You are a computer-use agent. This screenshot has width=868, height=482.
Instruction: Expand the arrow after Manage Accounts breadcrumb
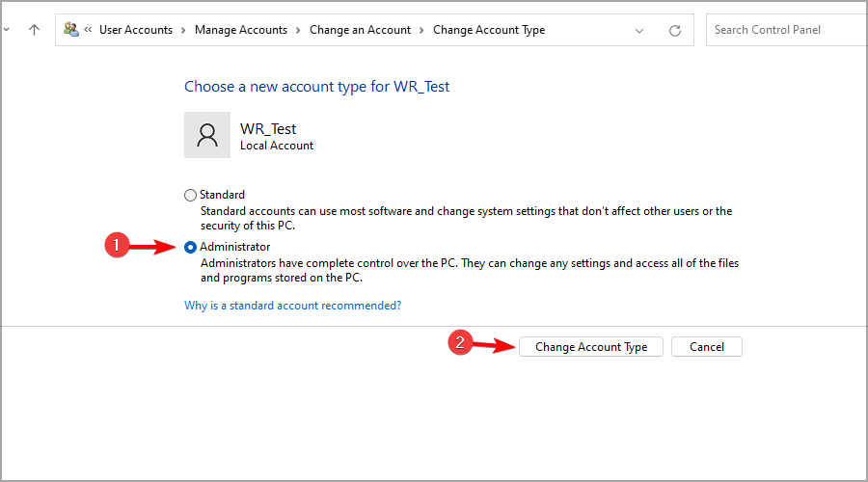(x=299, y=30)
